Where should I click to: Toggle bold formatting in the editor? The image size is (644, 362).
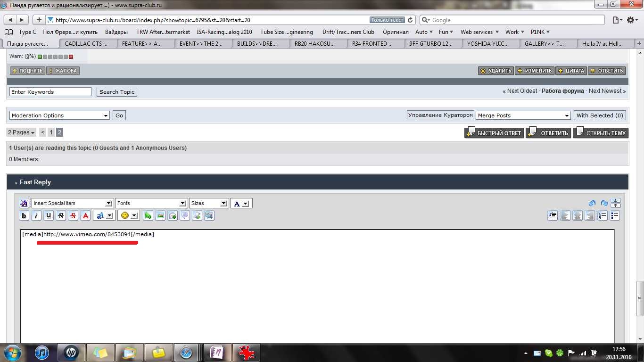tap(24, 216)
